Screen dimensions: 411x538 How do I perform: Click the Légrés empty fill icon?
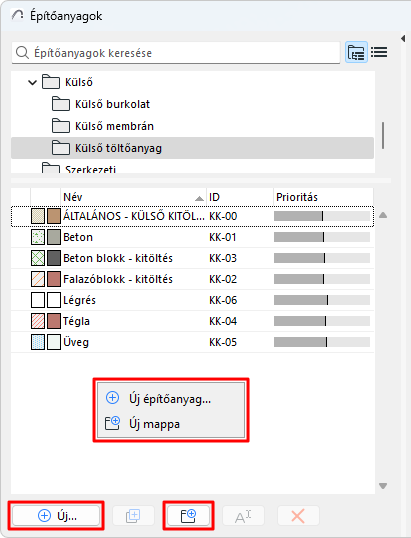pyautogui.click(x=38, y=300)
